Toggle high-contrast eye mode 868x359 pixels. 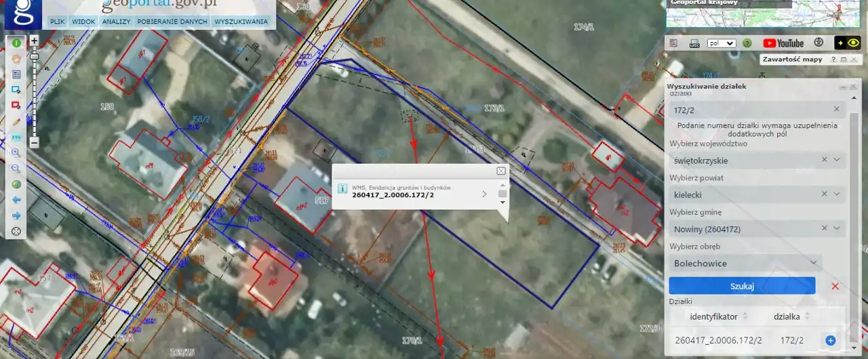click(x=847, y=43)
